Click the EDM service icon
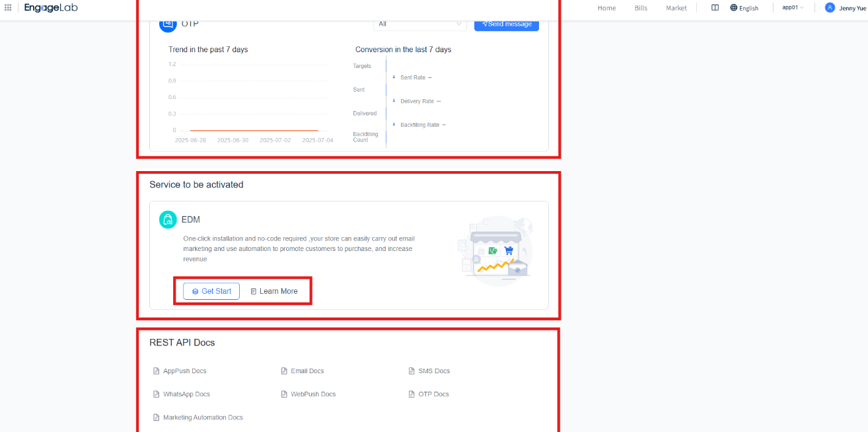 click(x=168, y=219)
